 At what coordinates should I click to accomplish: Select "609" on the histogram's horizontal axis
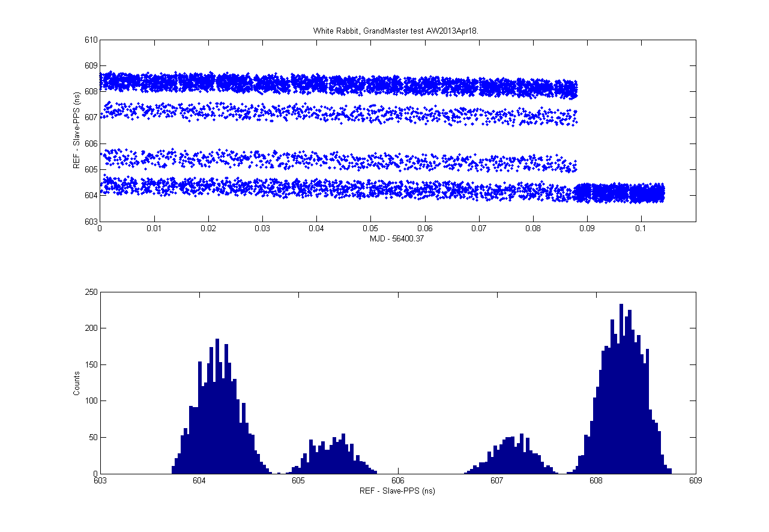695,482
